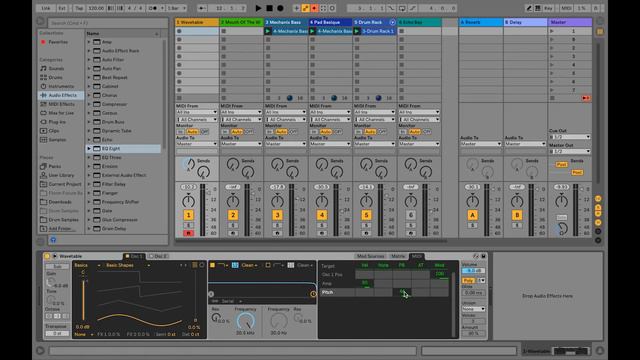Solo track 2 with its S button
This screenshot has height=360, width=640.
pyautogui.click(x=233, y=225)
